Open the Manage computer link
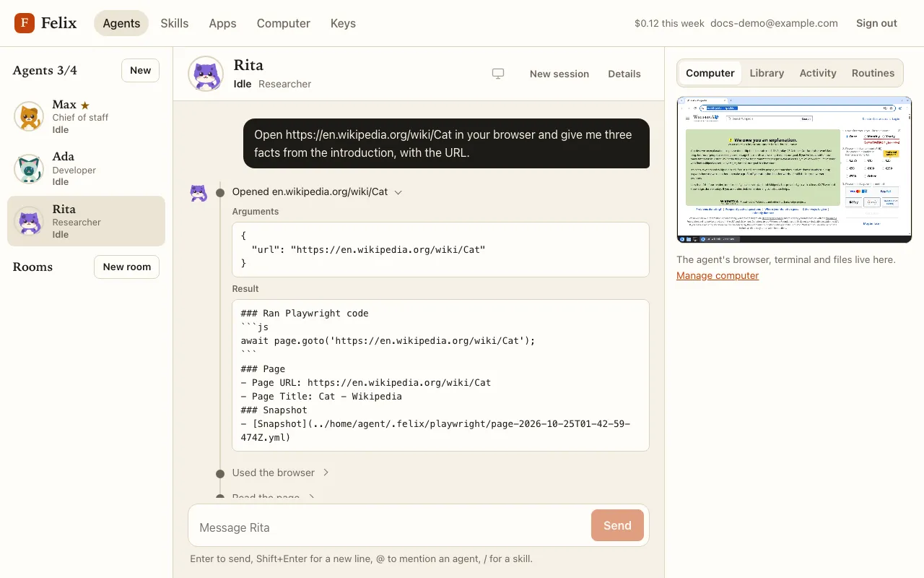The width and height of the screenshot is (924, 578). (718, 275)
